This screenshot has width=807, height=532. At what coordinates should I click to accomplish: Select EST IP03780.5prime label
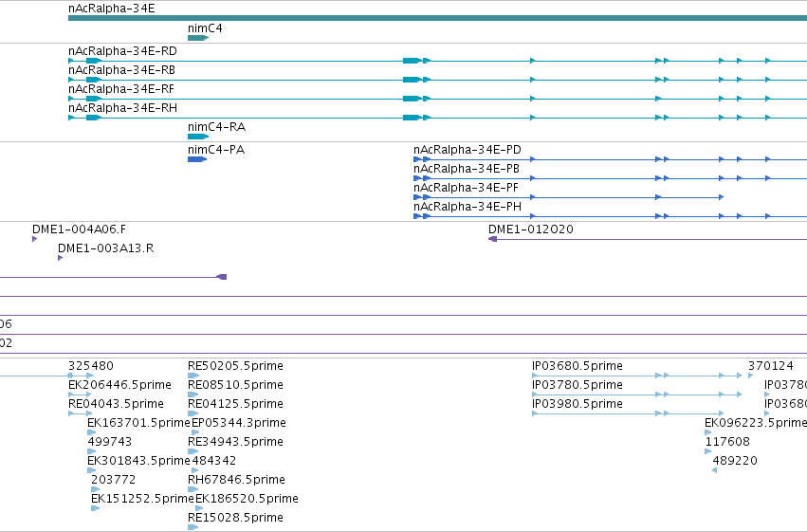click(x=577, y=385)
